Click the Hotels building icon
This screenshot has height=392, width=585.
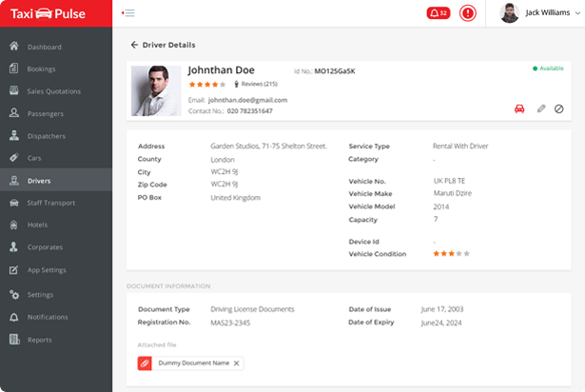click(x=14, y=225)
